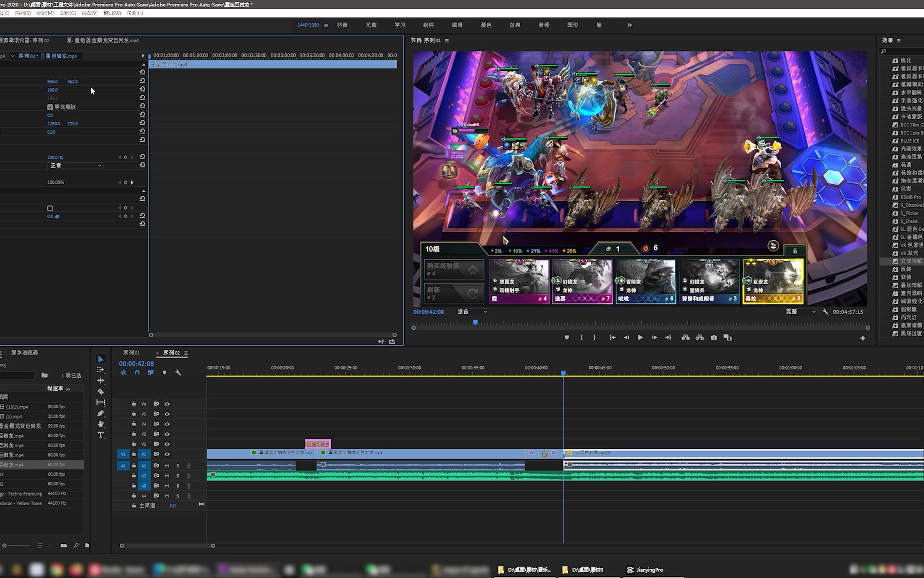Viewport: 924px width, 578px height.
Task: Mute audio track A1
Action: 167,466
